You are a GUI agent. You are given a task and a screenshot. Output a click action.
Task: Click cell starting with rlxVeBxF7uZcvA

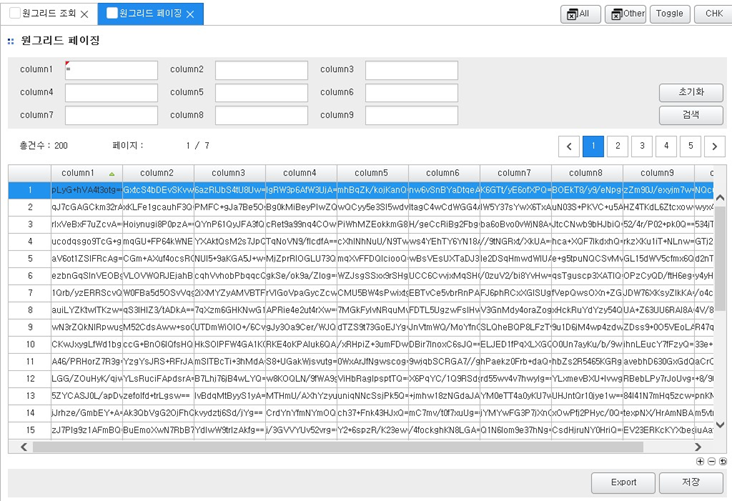point(87,225)
